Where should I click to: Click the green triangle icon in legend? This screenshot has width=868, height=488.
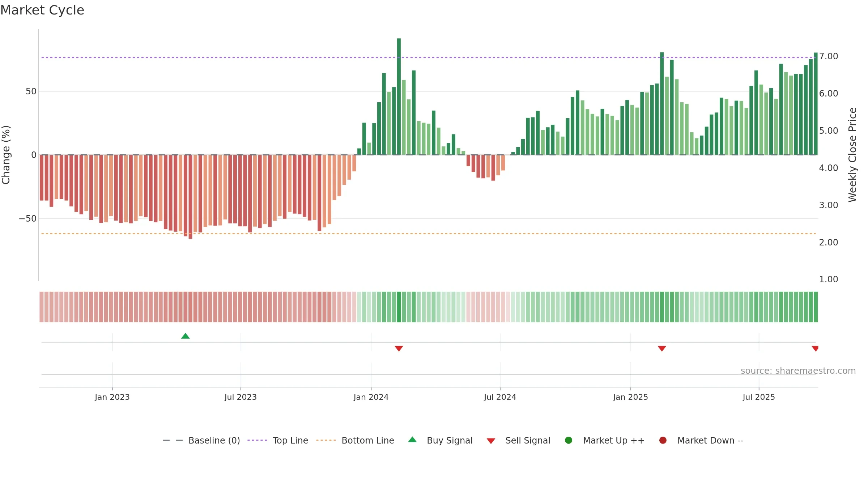[412, 440]
